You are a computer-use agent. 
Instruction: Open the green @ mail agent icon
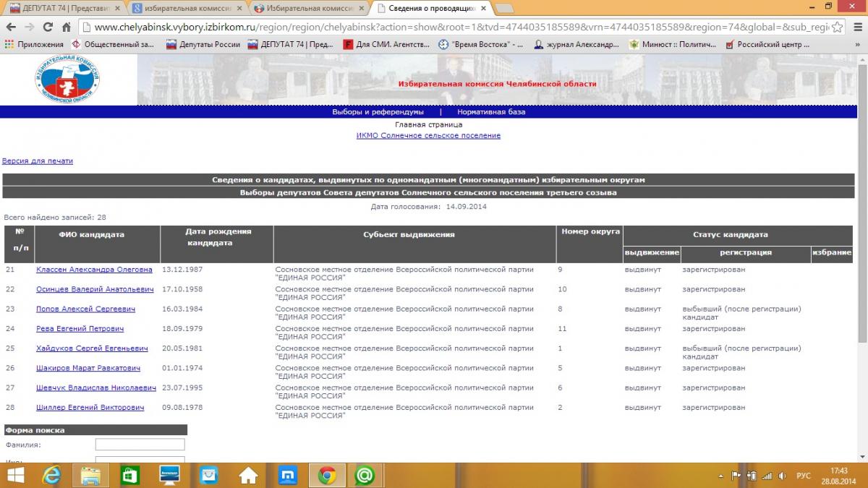pos(365,475)
